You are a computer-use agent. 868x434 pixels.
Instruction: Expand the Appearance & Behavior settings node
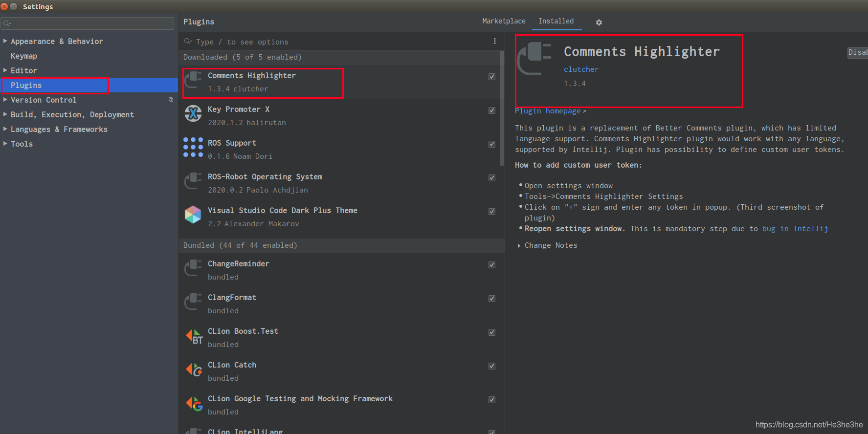pos(5,41)
